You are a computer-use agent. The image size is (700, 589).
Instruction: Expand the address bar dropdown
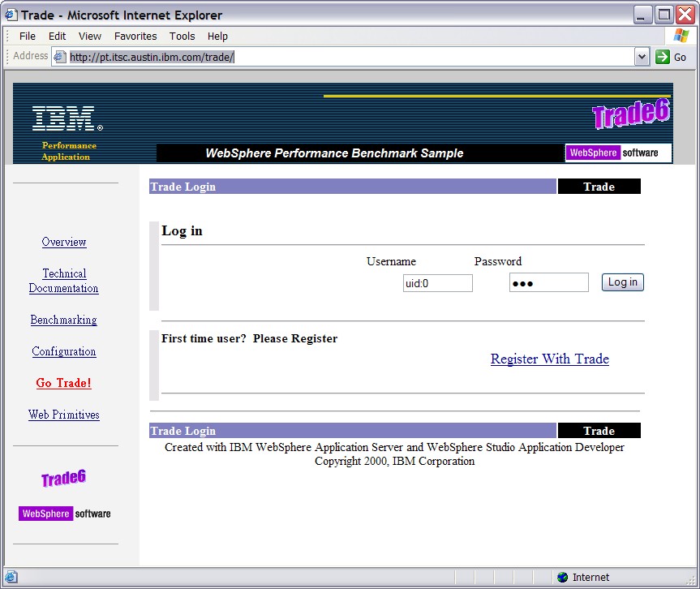click(642, 57)
